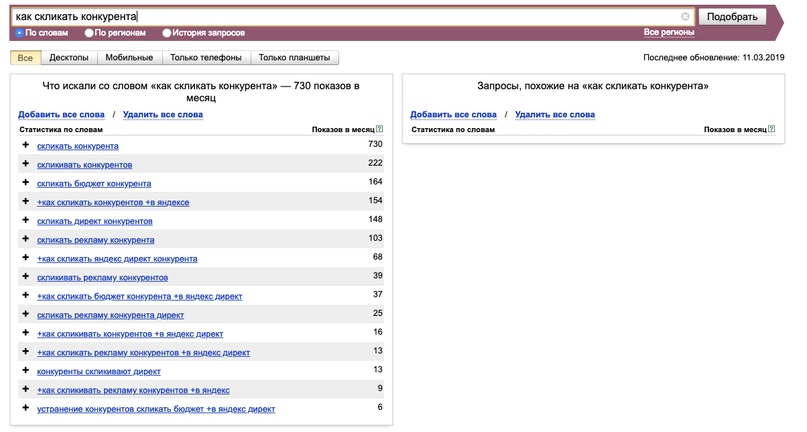
Task: Click plus beside 'скликать бюджет конкурента'
Action: click(26, 183)
